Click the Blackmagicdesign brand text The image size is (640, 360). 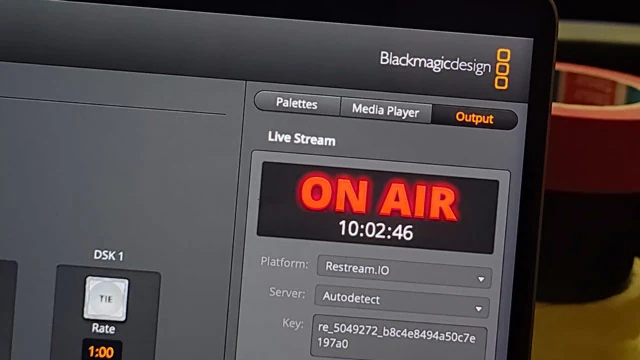coord(436,63)
